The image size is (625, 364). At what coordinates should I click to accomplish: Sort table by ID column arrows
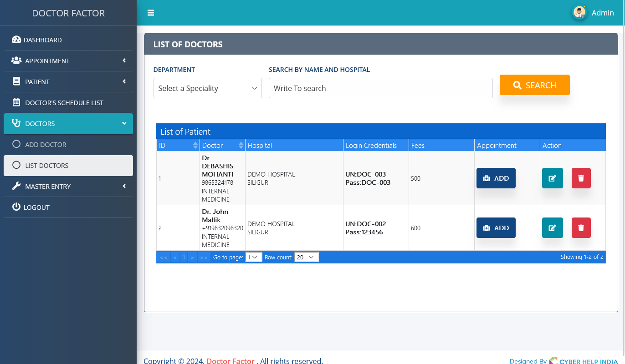(x=195, y=145)
